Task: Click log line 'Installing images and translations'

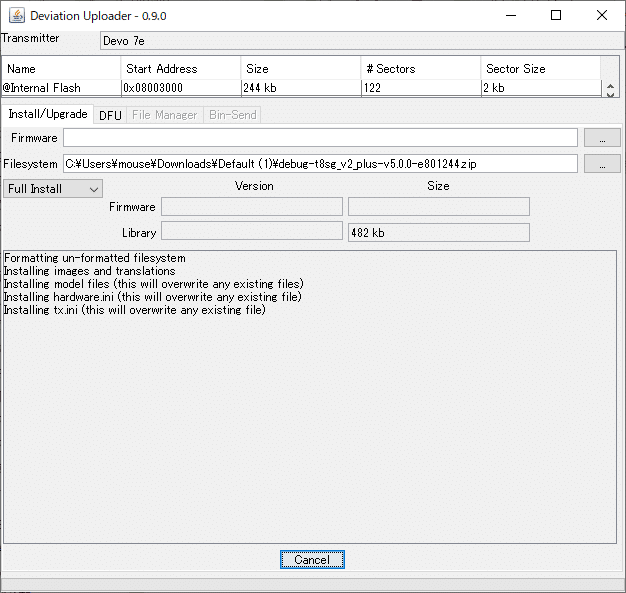Action: pos(89,271)
